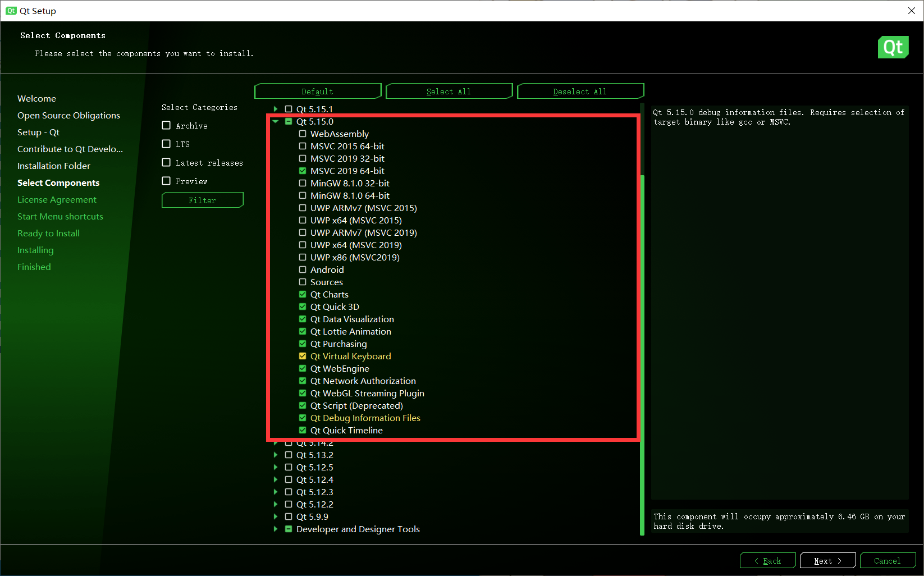Uncheck Qt Virtual Keyboard
This screenshot has height=576, width=924.
pyautogui.click(x=303, y=356)
